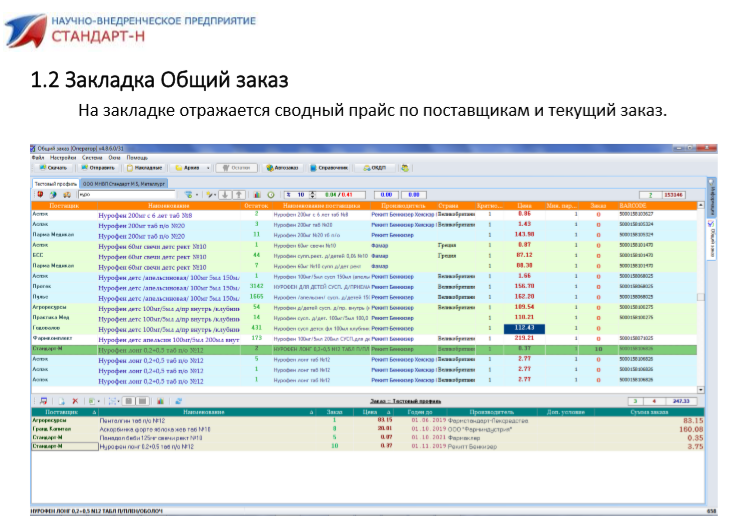This screenshot has height=516, width=732.
Task: Click the highlighted price cell 112.43
Action: click(x=524, y=328)
